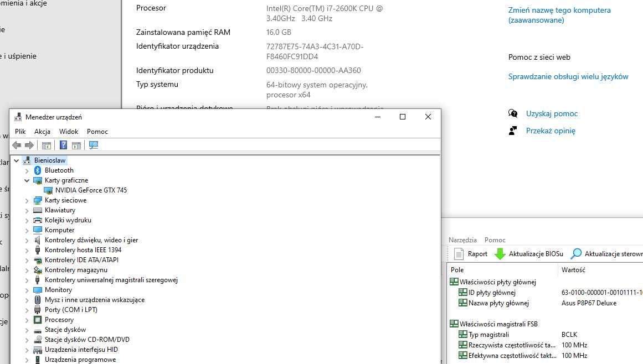Click the sound controllers speaker icon
The width and height of the screenshot is (643, 364).
(38, 240)
